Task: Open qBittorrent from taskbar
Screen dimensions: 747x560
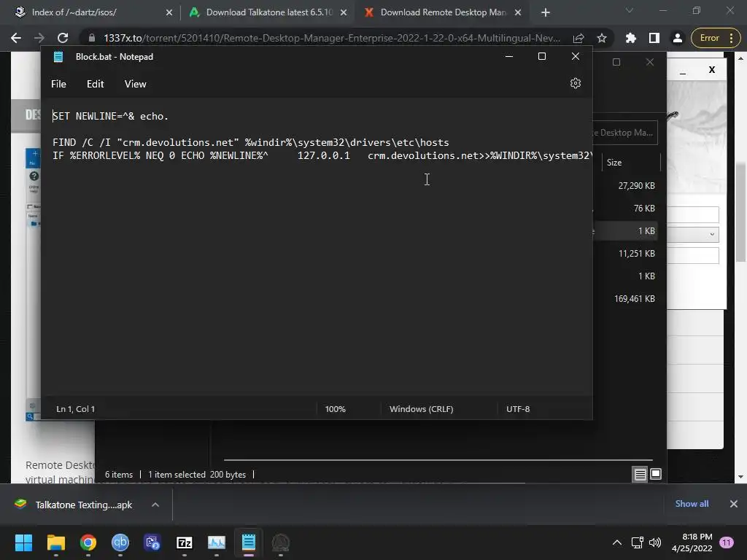Action: click(x=120, y=542)
